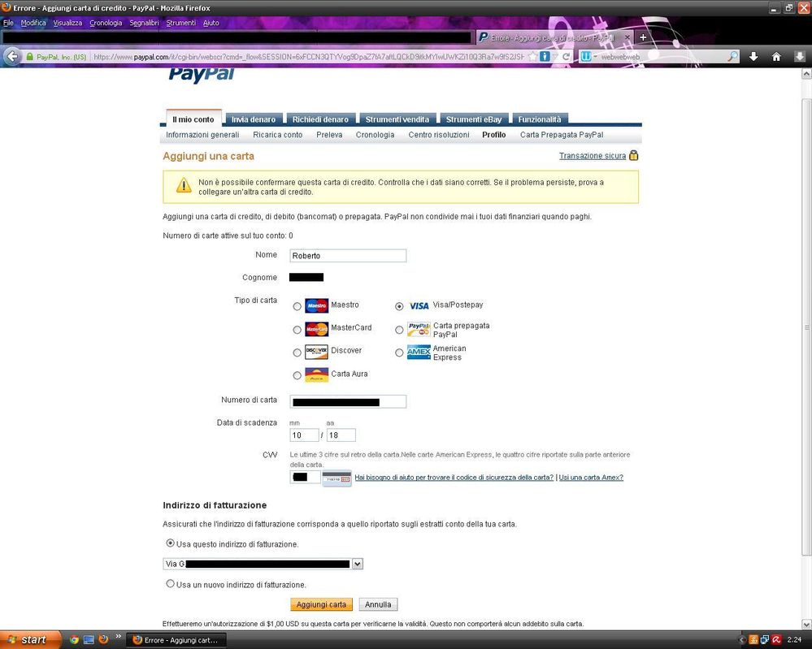Viewport: 812px width, 649px height.
Task: Open the Modifica menu
Action: tap(33, 23)
